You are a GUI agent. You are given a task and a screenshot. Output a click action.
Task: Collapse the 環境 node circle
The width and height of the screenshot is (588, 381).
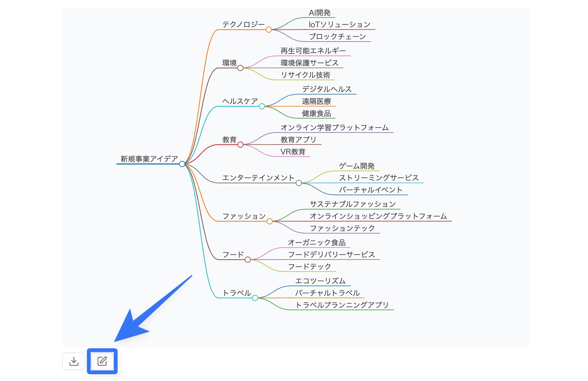coord(240,68)
